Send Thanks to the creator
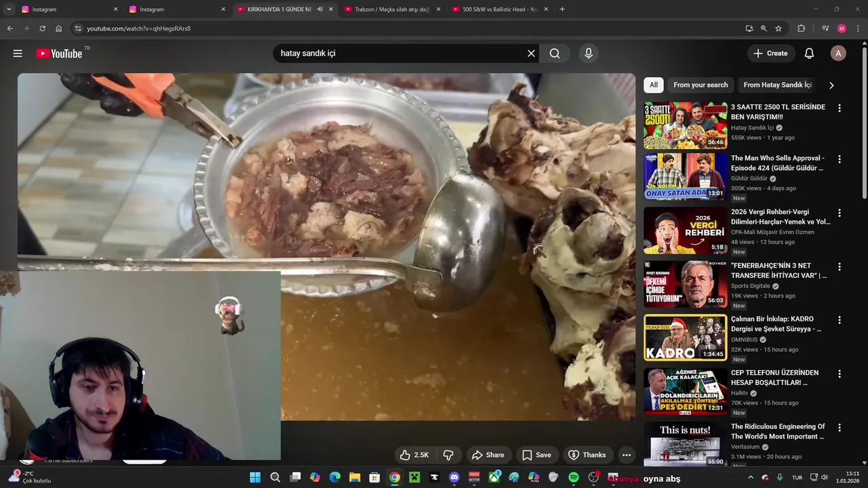868x488 pixels. pos(587,455)
